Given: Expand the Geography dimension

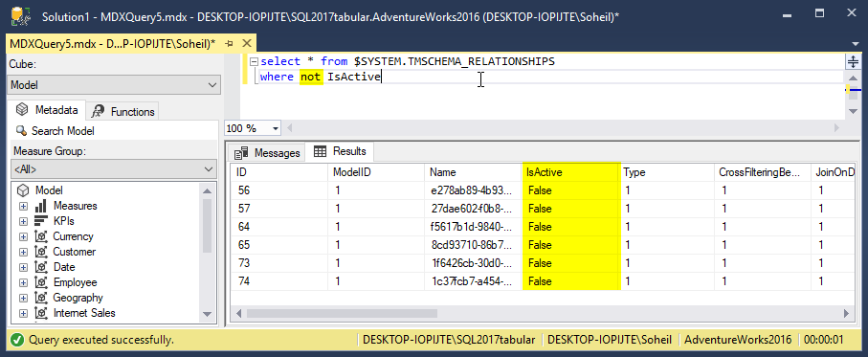Looking at the screenshot, I should point(23,298).
